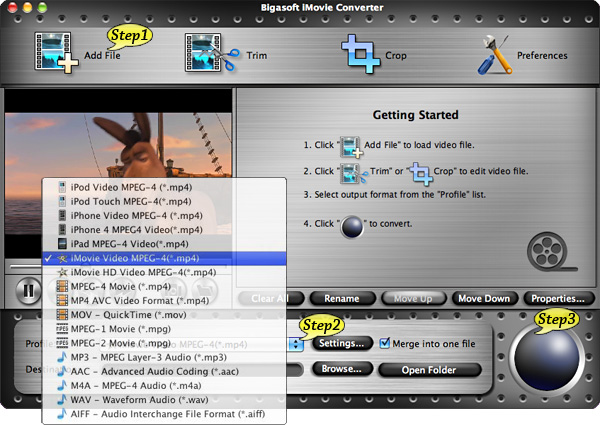Screen dimensions: 600x425
Task: Open the Profile dropdown stepper arrows
Action: pos(296,344)
